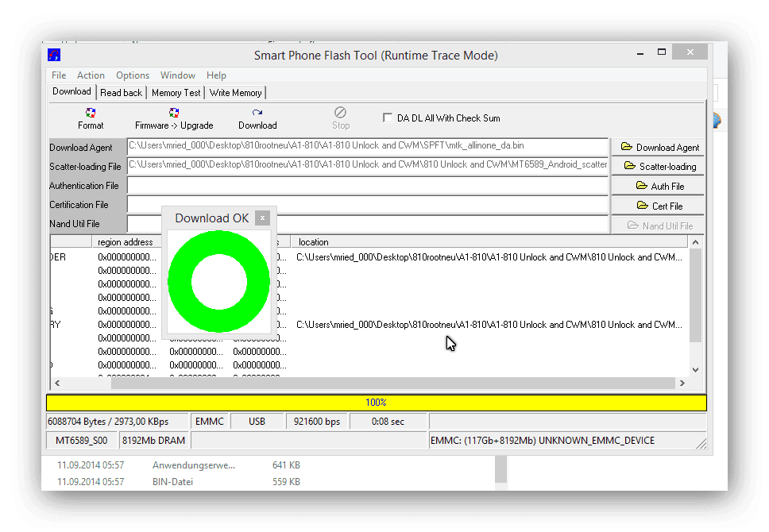
Task: Focus the empty Authentication File field
Action: pyautogui.click(x=367, y=185)
